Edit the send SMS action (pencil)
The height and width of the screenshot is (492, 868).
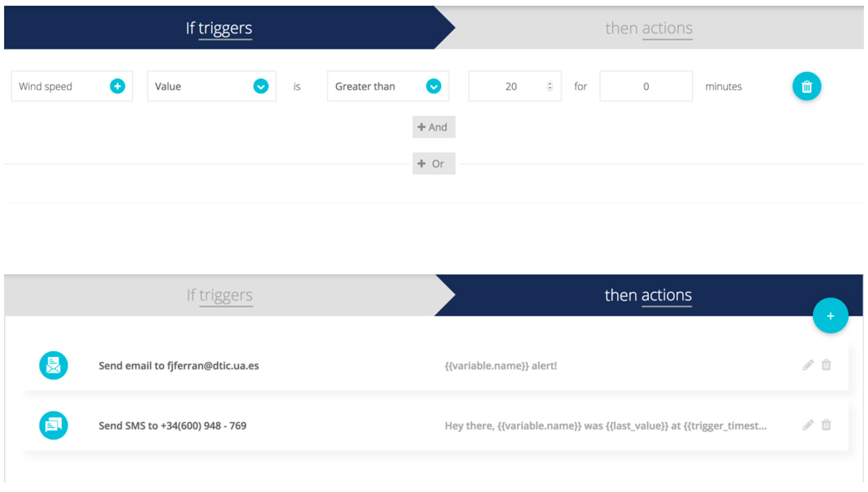(x=808, y=425)
